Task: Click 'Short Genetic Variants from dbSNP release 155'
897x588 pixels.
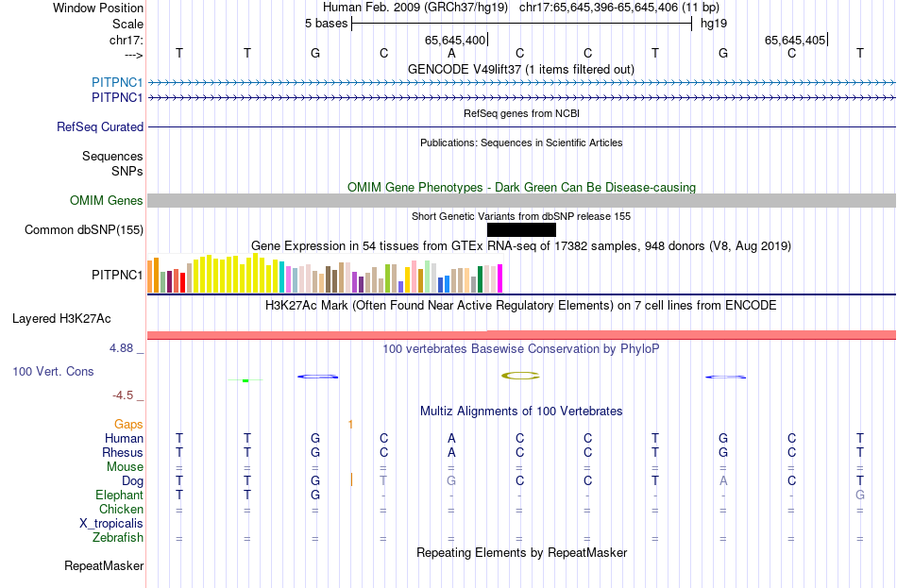Action: pos(521,216)
